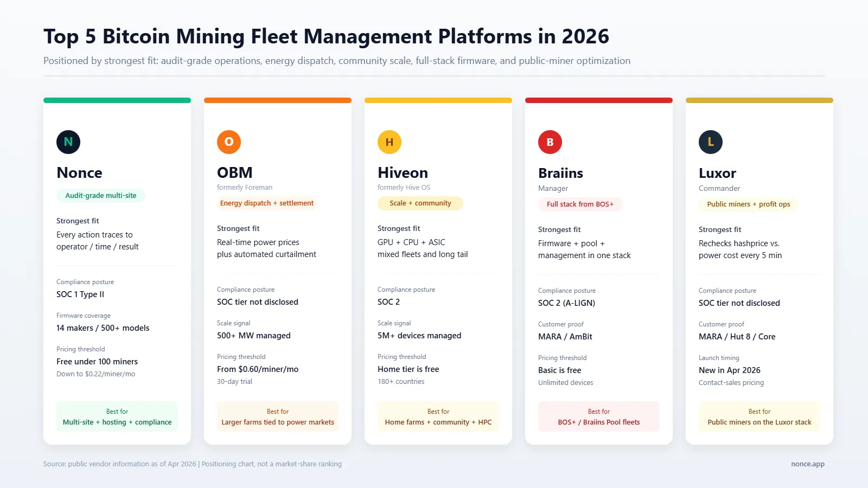Click 'Unlimited devices' text
Viewport: 868px width, 488px height.
(x=566, y=383)
